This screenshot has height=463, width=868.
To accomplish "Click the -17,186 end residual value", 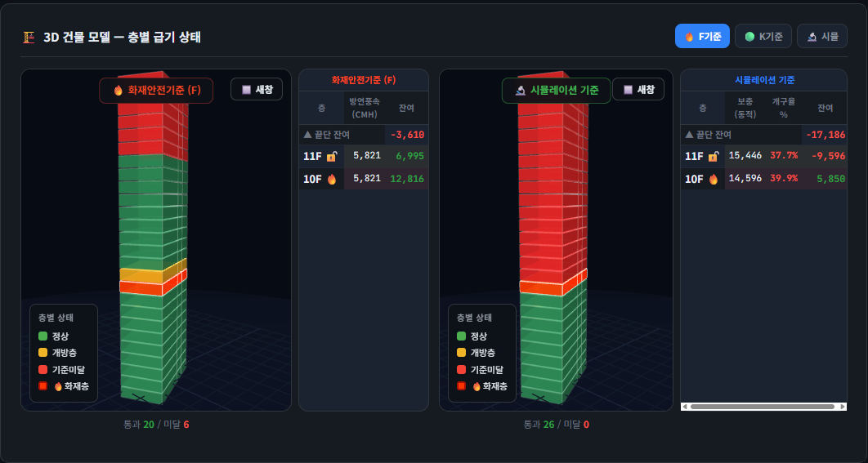I will (826, 135).
